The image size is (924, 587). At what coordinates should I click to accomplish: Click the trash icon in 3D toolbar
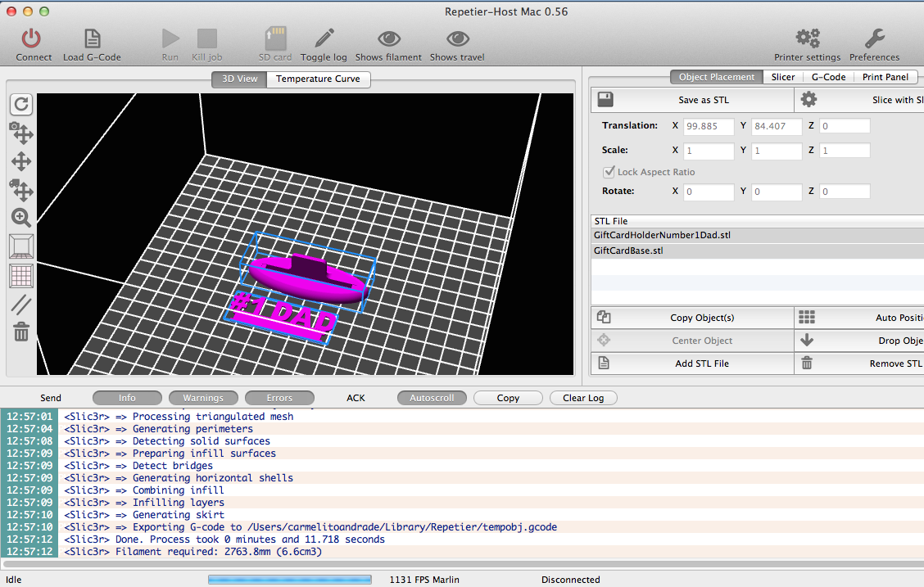pos(21,332)
